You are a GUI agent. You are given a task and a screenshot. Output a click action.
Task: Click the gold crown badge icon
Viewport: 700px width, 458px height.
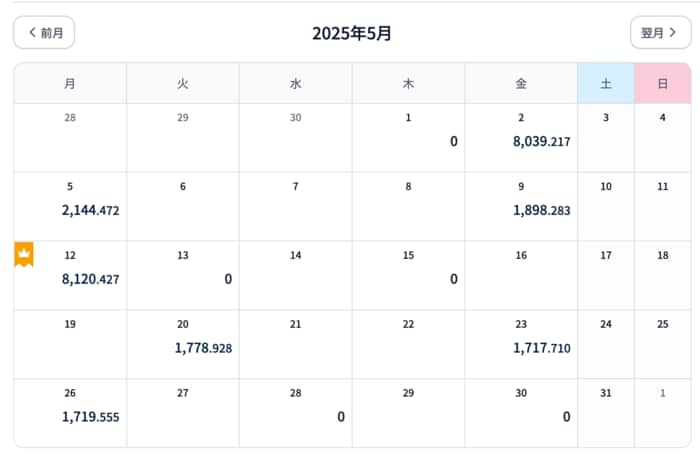[x=24, y=254]
